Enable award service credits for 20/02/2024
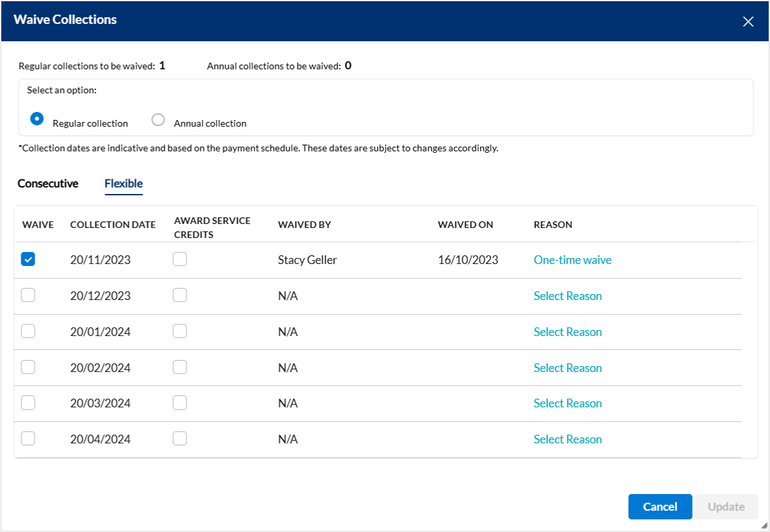The image size is (770, 532). (x=180, y=367)
